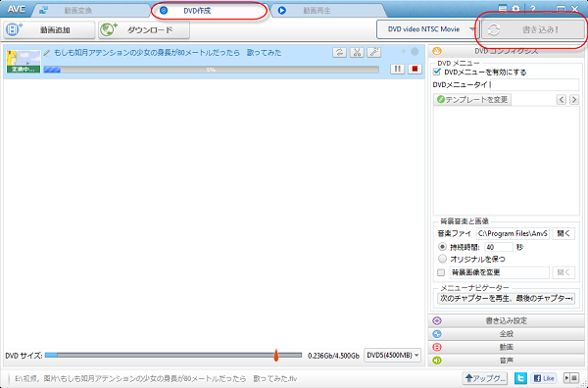The image size is (588, 388).
Task: Click the ダウンロード download button
Action: tap(144, 30)
